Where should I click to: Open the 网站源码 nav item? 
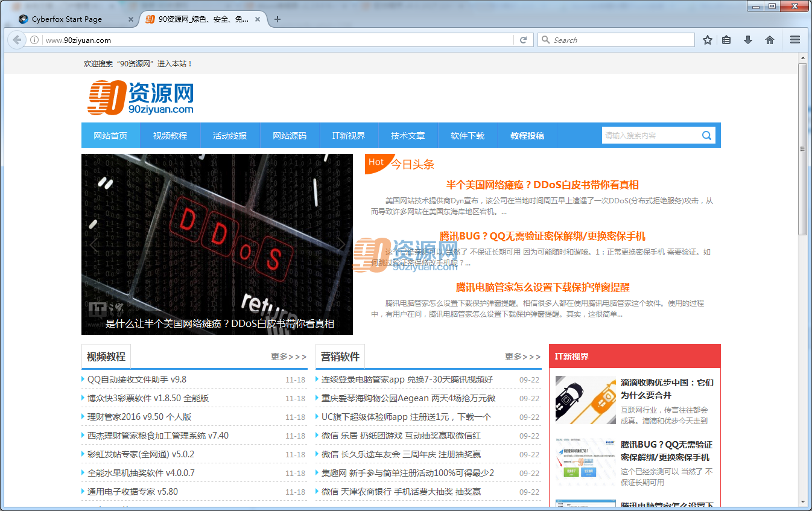click(x=290, y=136)
